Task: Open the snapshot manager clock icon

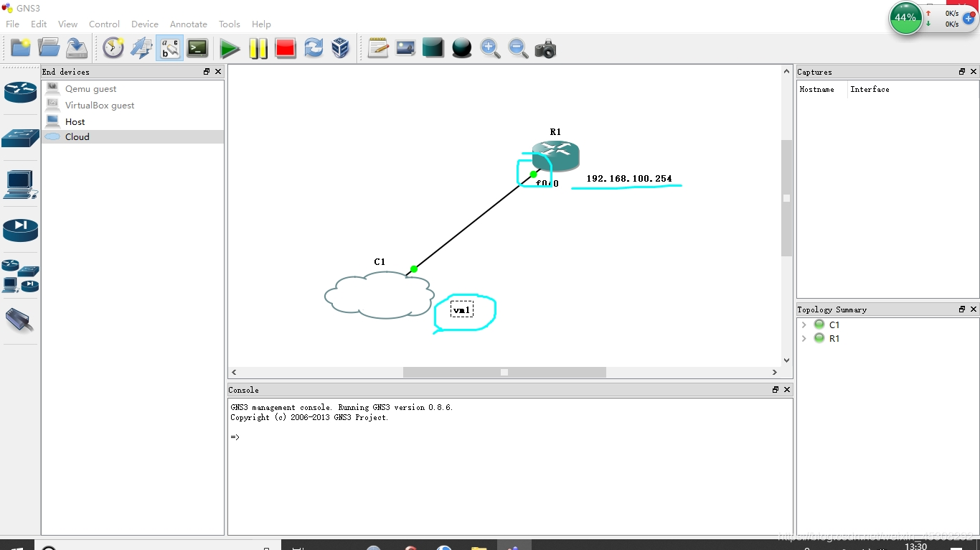Action: (x=113, y=48)
